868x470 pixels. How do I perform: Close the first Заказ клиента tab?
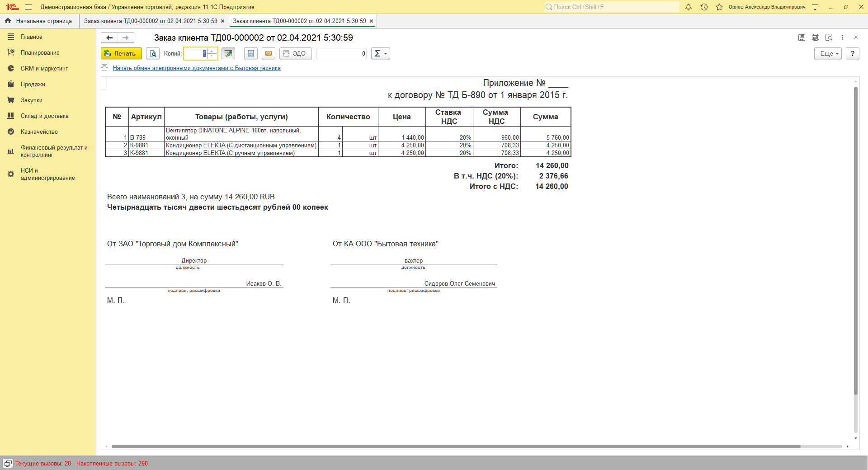(222, 21)
